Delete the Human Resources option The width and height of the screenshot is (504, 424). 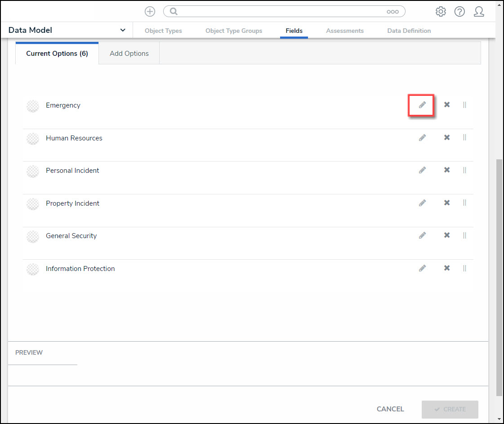[446, 138]
